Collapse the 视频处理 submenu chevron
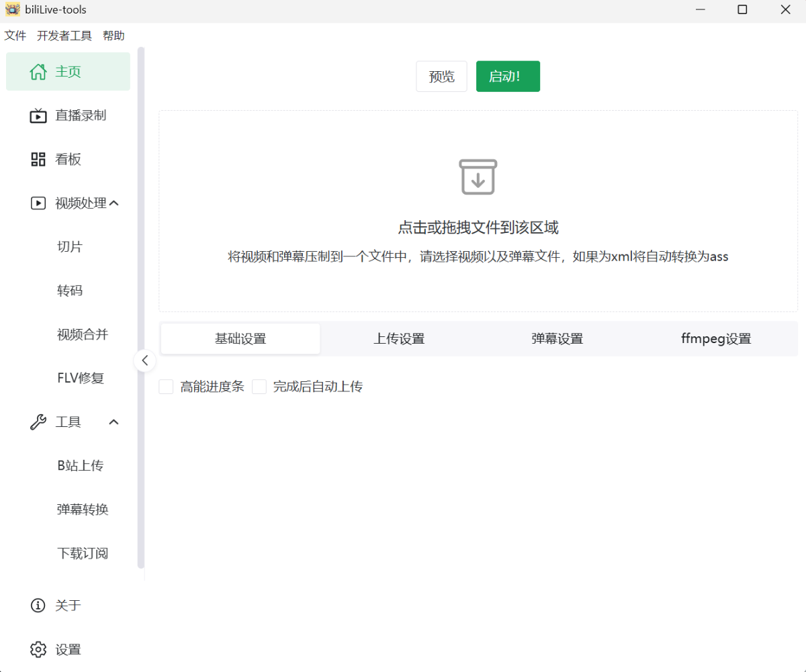The height and width of the screenshot is (672, 806). tap(114, 203)
